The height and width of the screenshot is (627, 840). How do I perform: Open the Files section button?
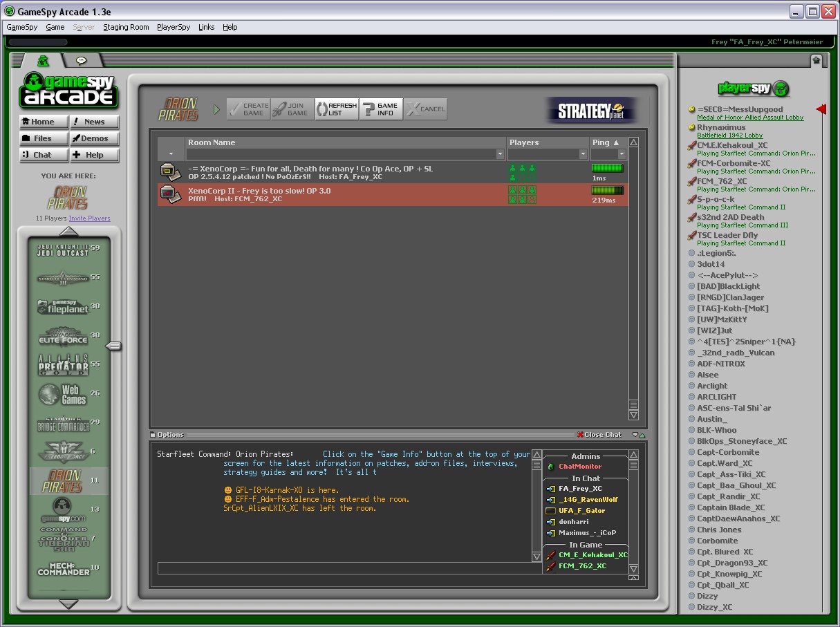(44, 138)
